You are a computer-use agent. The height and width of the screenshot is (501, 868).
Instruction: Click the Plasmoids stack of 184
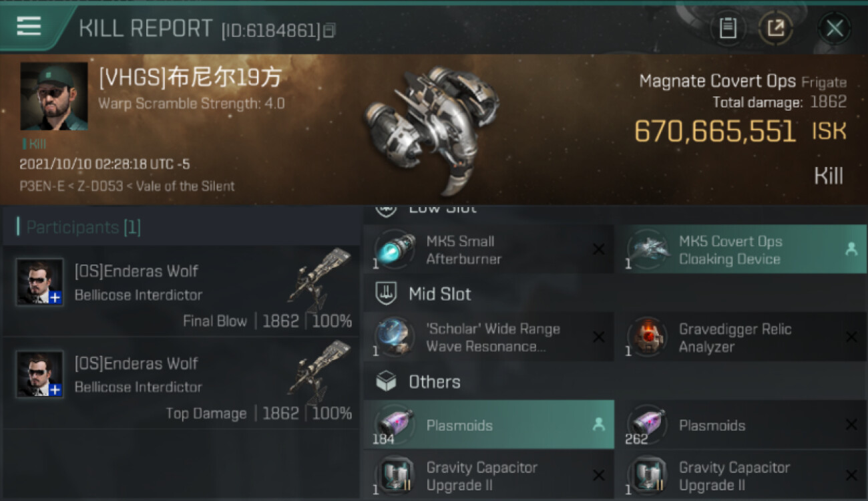(x=488, y=425)
